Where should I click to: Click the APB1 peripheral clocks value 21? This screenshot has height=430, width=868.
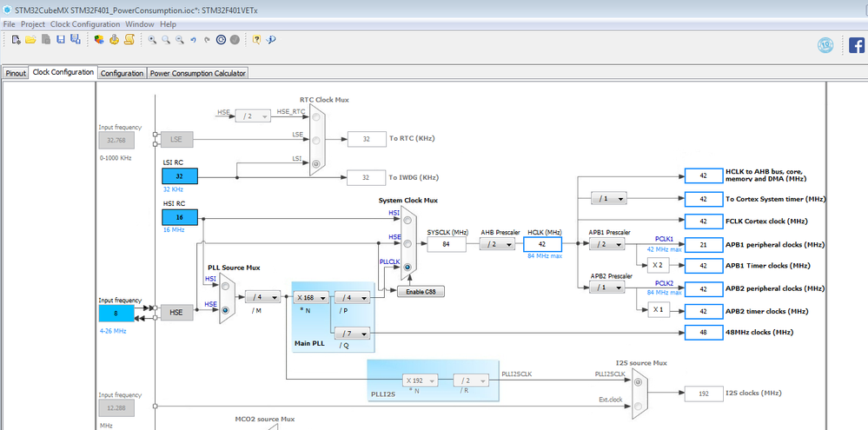(704, 245)
